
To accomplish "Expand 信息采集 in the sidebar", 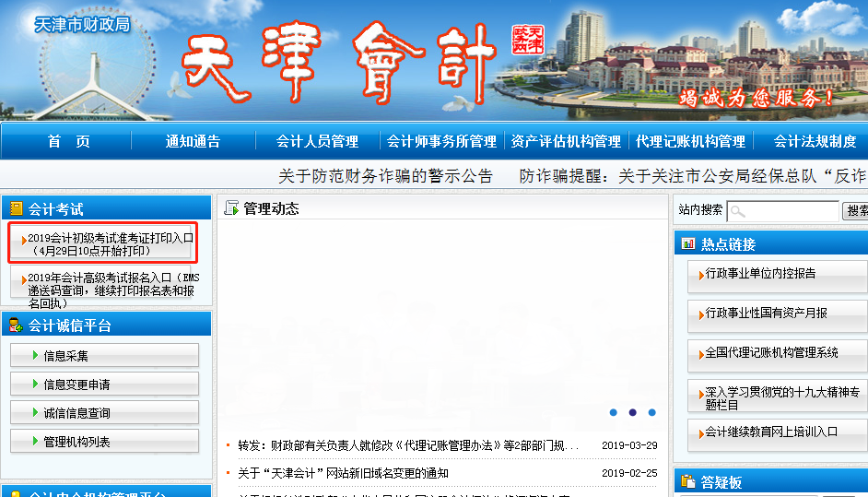I will pos(104,355).
